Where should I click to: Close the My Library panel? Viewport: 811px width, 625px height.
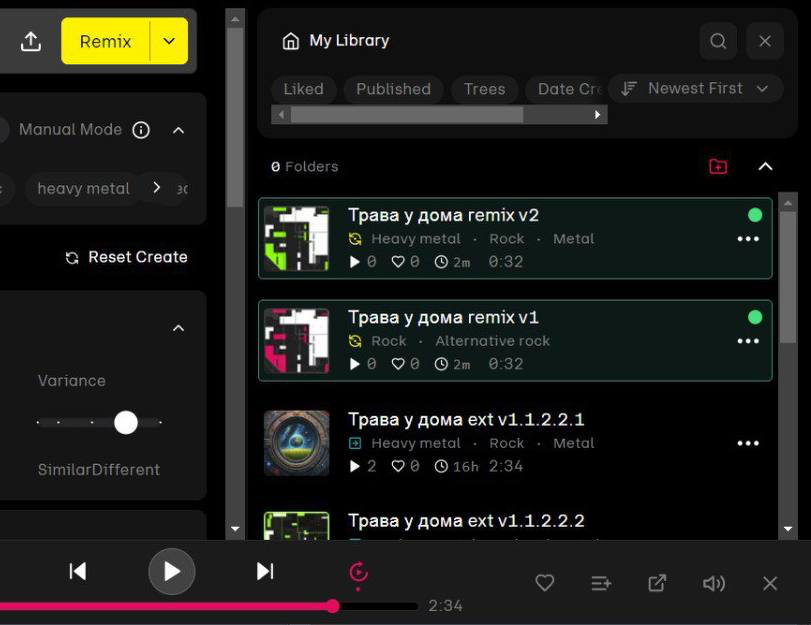tap(765, 41)
